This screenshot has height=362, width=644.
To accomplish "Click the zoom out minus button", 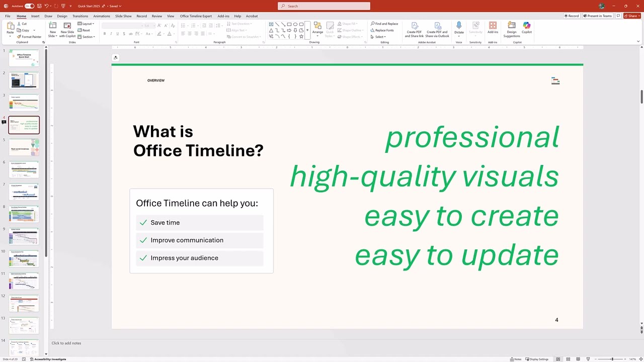I will click(x=597, y=359).
